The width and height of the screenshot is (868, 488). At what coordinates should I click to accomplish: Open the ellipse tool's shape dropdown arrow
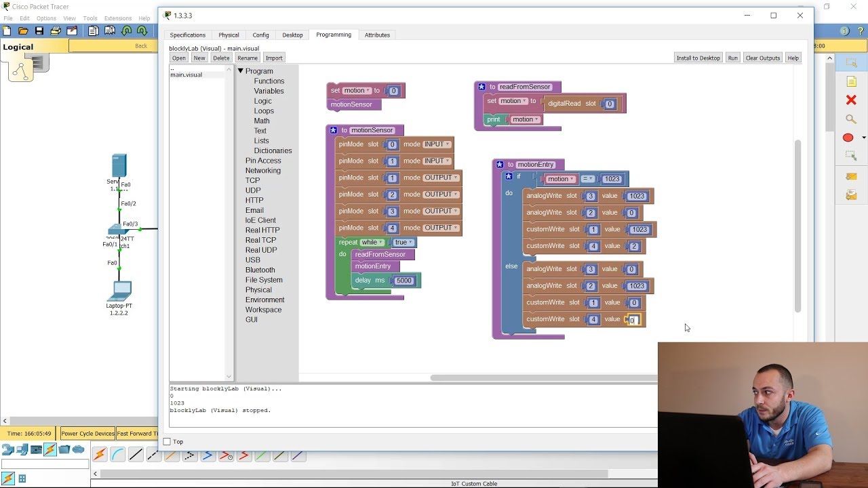pyautogui.click(x=863, y=138)
